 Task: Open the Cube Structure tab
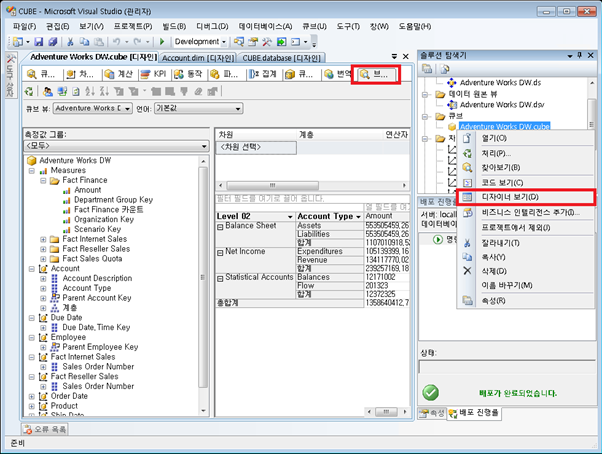tap(41, 74)
